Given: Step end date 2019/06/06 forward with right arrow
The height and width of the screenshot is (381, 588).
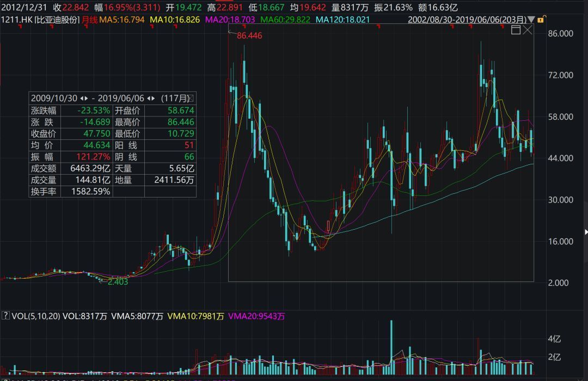Looking at the screenshot, I should point(154,99).
